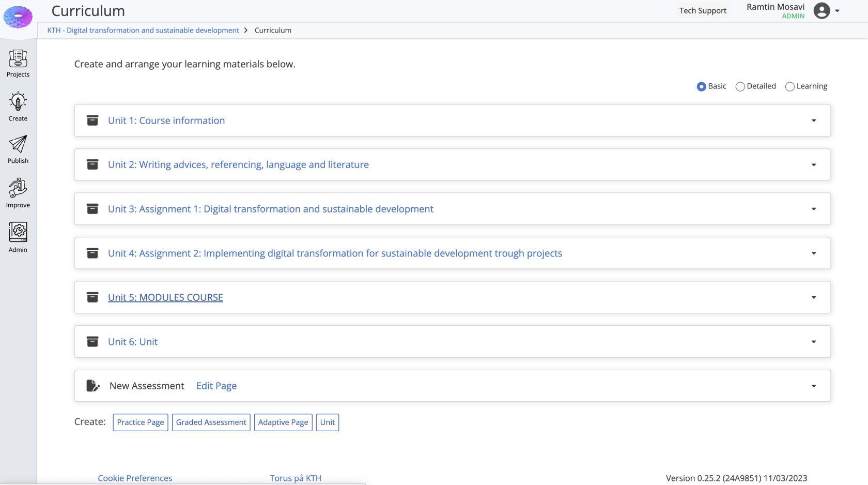Viewport: 868px width, 485px height.
Task: Open the Publish paper plane icon
Action: (x=18, y=144)
